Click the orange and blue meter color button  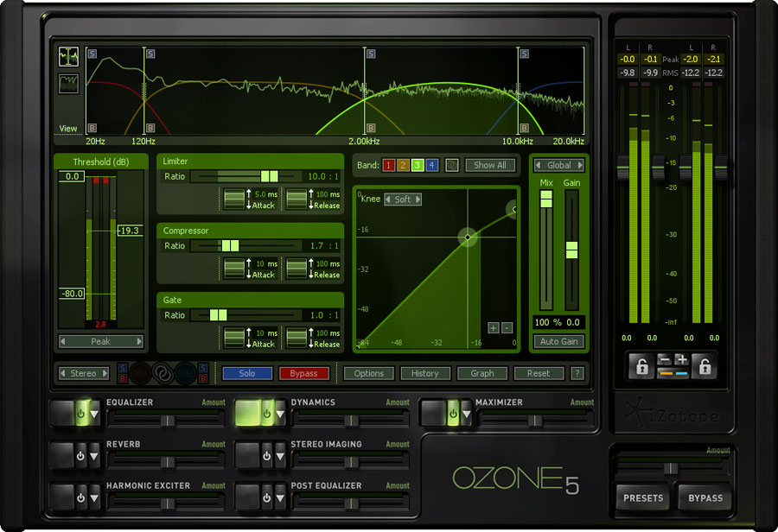[673, 373]
